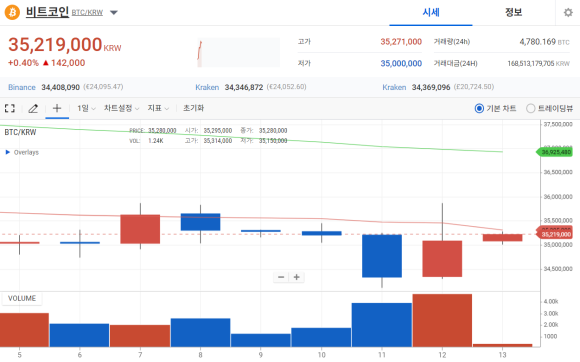Viewport: 580px width, 362px height.
Task: Switch to the 트레이딩뷰 radio option
Action: (x=550, y=108)
